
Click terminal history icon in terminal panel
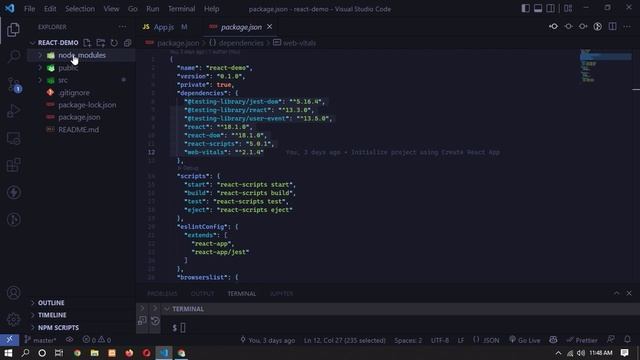(155, 321)
